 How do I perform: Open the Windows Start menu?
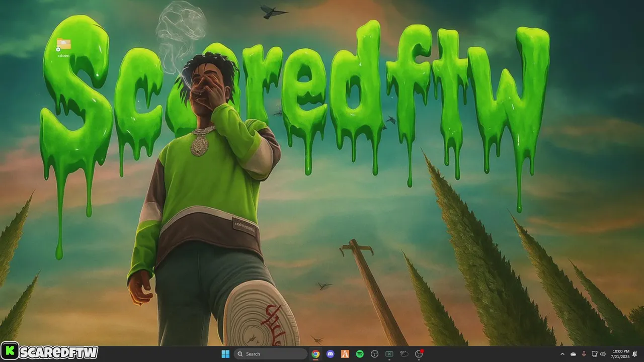(x=225, y=354)
